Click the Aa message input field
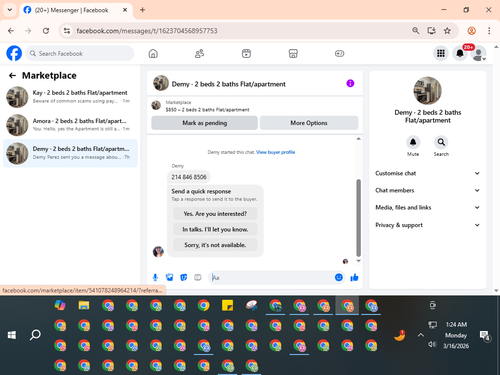The image size is (500, 375). (x=271, y=277)
